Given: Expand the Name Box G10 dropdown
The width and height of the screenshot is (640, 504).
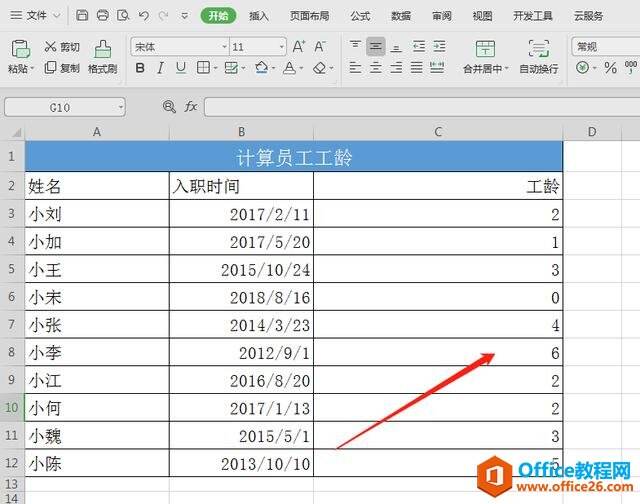Looking at the screenshot, I should [120, 107].
